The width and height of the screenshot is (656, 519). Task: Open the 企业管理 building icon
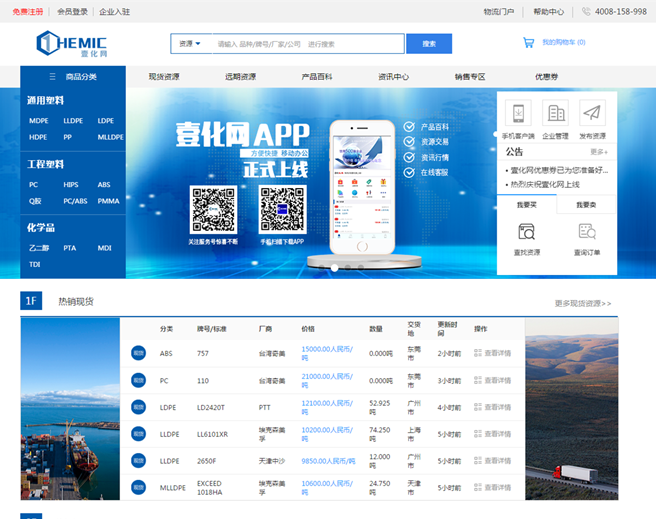(x=556, y=112)
